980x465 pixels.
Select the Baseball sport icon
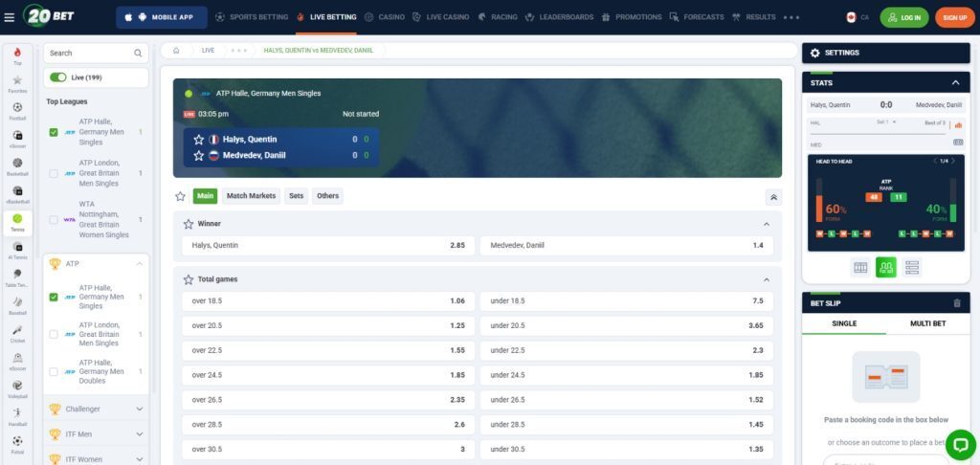click(x=17, y=302)
